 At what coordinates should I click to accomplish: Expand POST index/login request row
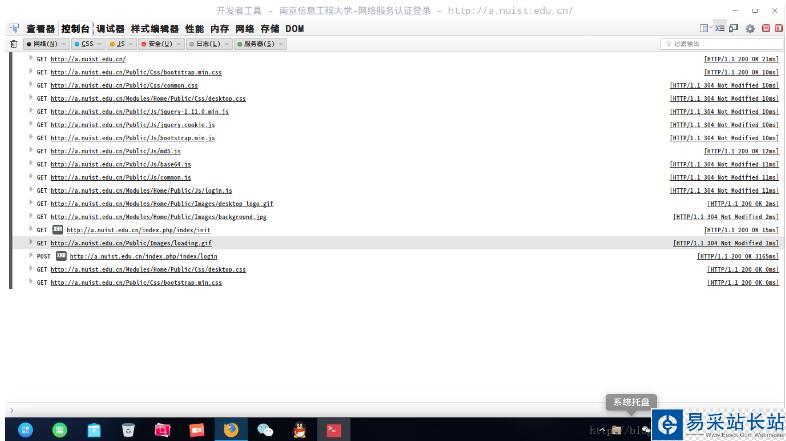tap(31, 256)
